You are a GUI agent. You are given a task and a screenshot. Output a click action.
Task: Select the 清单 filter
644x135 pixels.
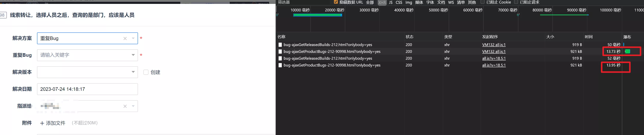461,2
